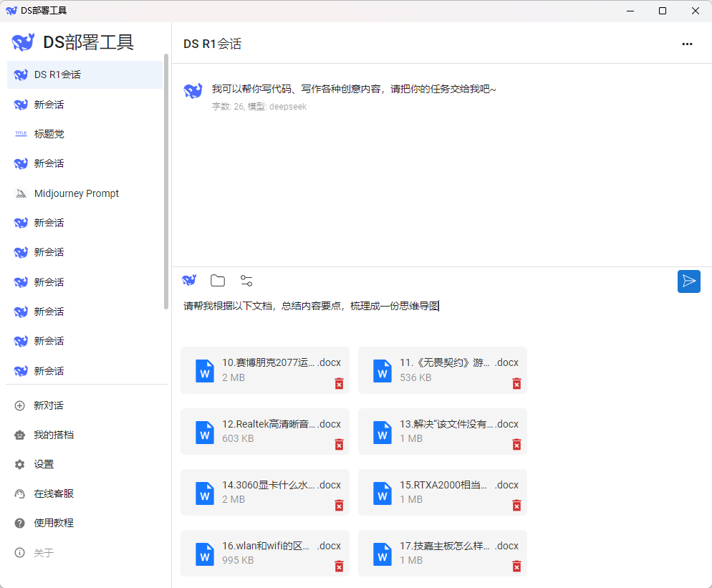
Task: Click the gear icon beside 设置
Action: coord(19,465)
